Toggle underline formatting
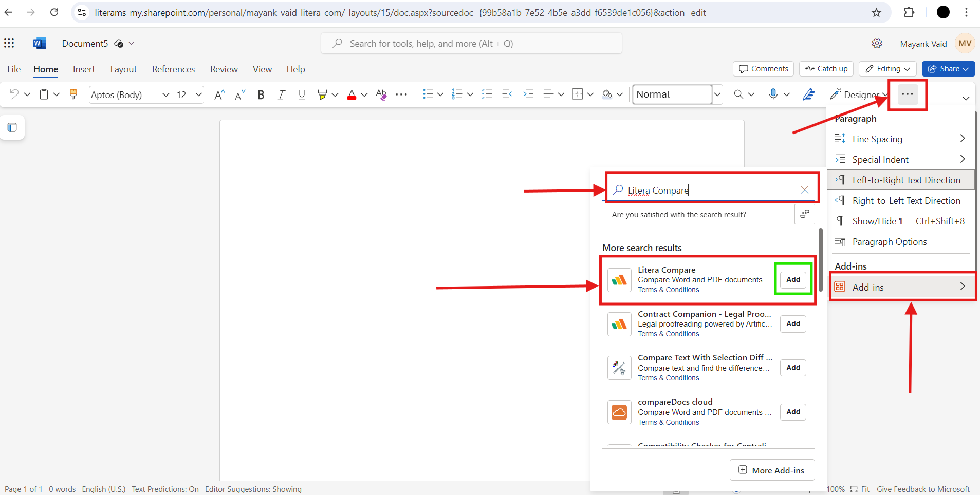The image size is (980, 495). 301,94
